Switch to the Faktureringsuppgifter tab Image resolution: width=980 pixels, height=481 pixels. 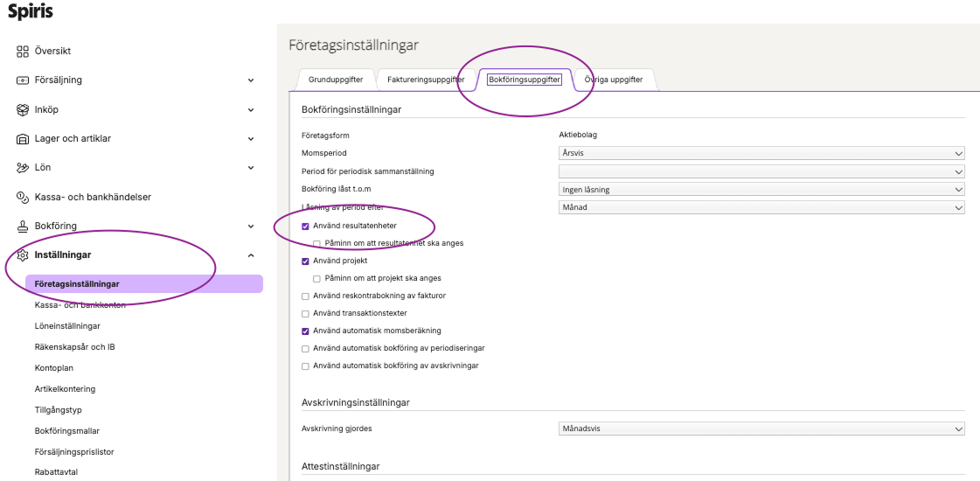point(426,80)
